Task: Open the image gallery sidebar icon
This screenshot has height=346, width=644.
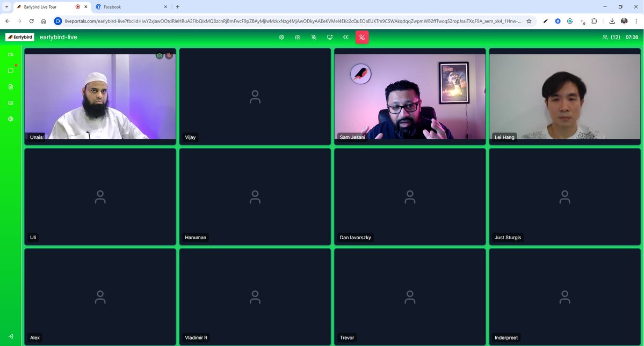Action: [x=10, y=102]
